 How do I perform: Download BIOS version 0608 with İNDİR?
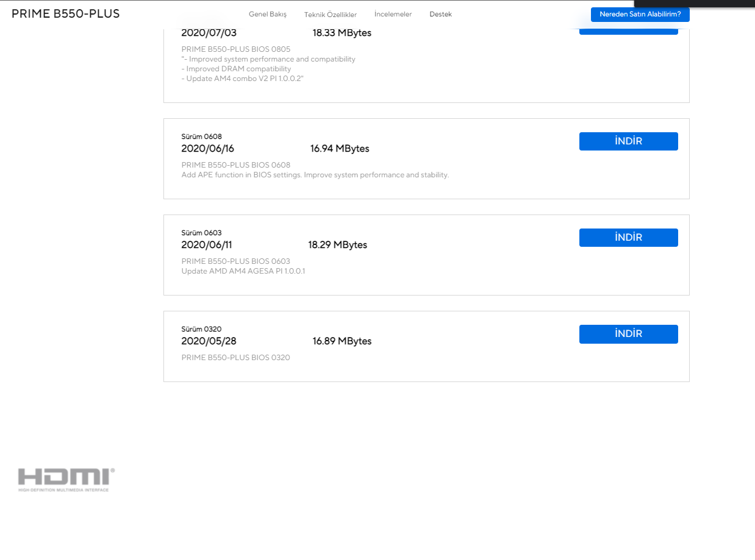[628, 141]
